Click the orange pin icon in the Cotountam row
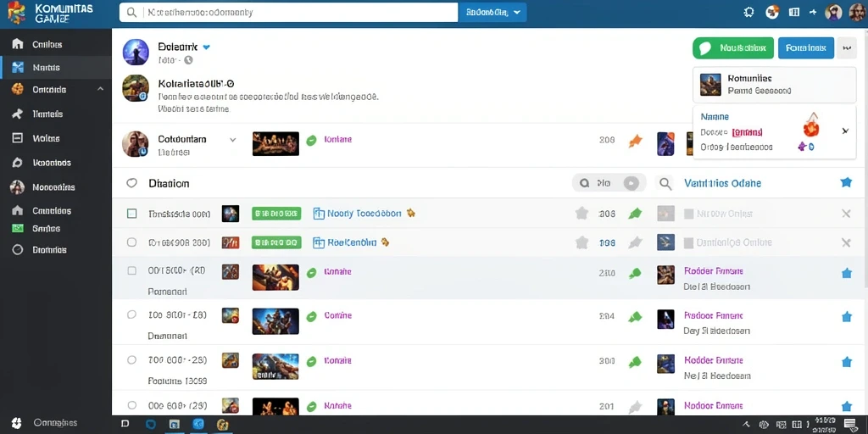The image size is (868, 434). pyautogui.click(x=635, y=141)
